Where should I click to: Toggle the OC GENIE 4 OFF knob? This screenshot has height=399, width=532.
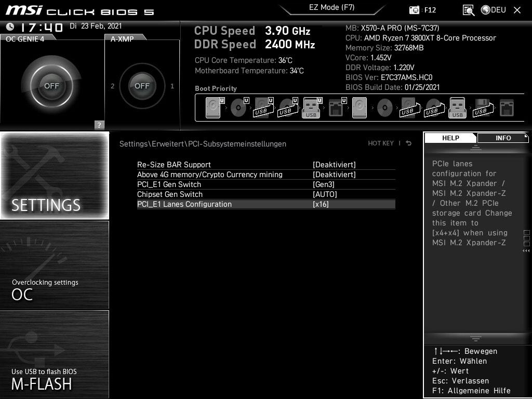coord(51,86)
